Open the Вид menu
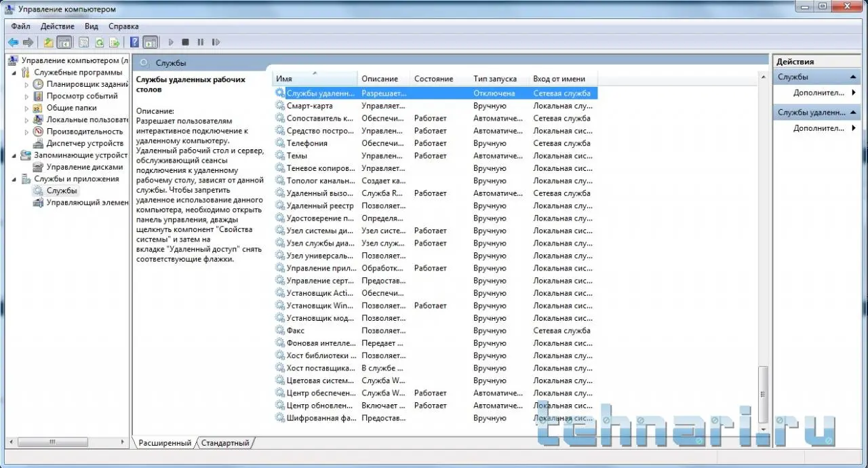 coord(92,26)
